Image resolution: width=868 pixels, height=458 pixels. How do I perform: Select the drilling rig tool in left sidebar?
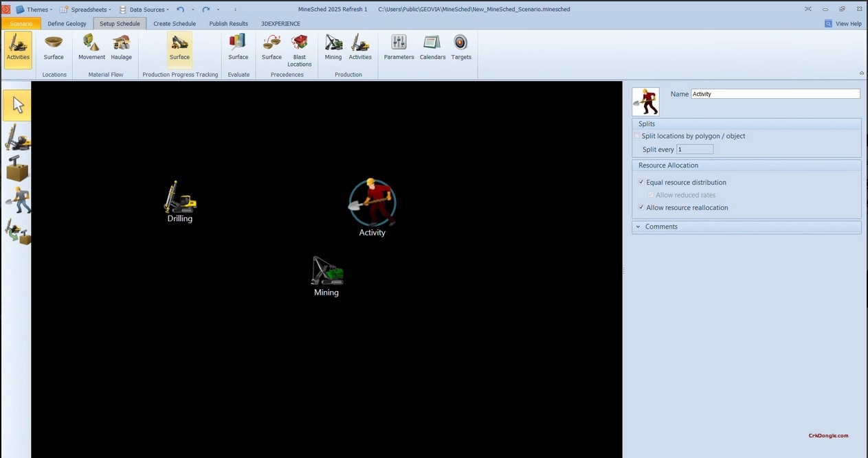(16, 136)
